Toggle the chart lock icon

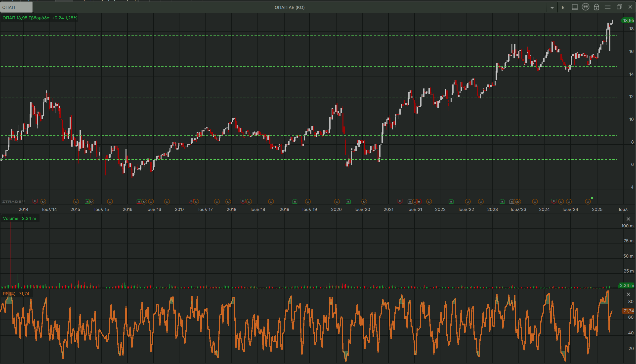(x=596, y=7)
